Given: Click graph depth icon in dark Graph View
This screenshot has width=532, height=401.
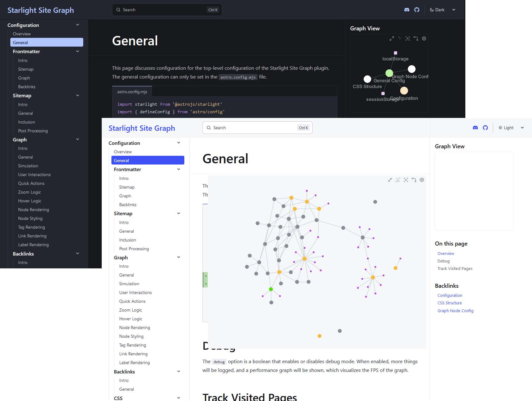Looking at the screenshot, I should (x=400, y=38).
